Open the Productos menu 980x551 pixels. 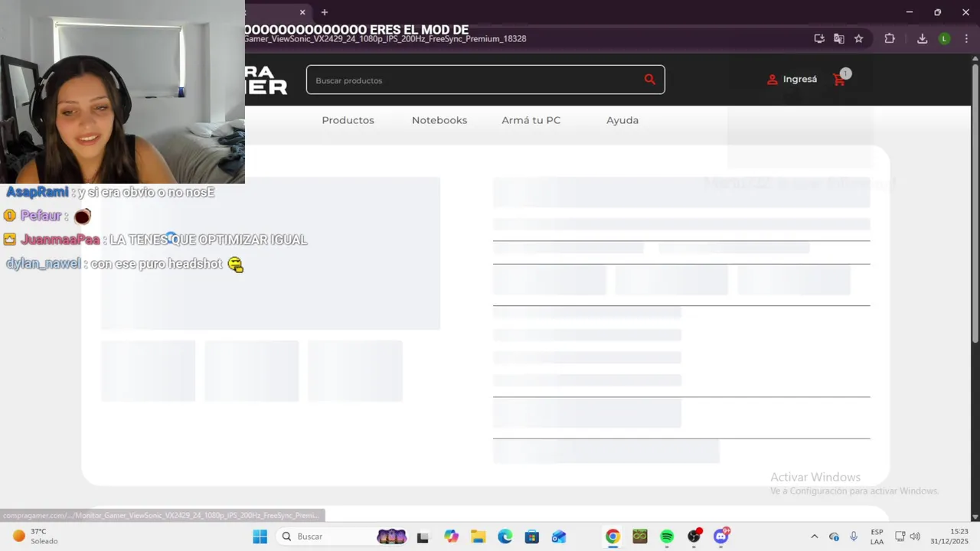coord(348,120)
